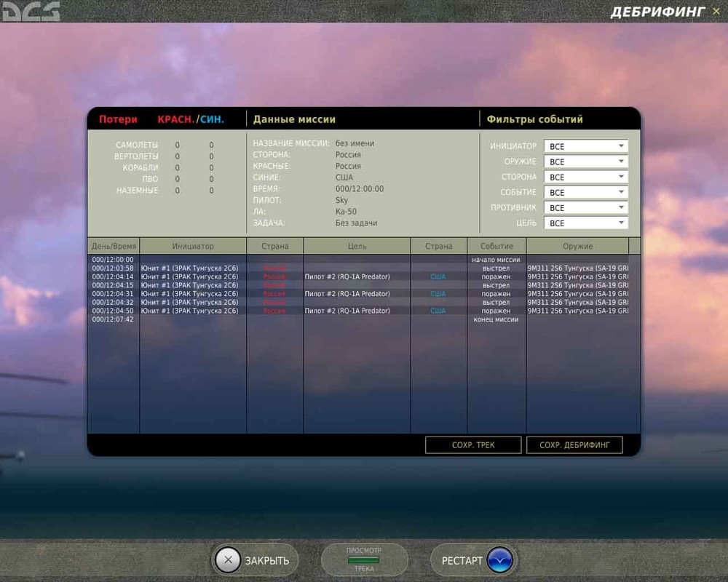Select the 000/12:04:32 event time

pyautogui.click(x=113, y=302)
